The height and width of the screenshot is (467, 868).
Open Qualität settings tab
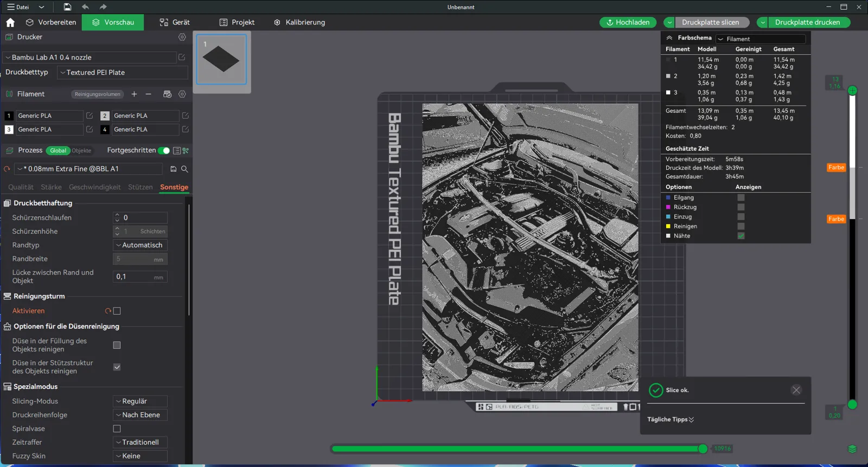coord(21,187)
